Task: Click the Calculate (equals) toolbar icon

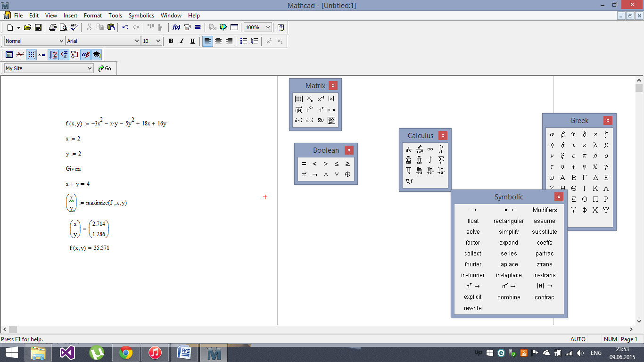Action: [198, 27]
